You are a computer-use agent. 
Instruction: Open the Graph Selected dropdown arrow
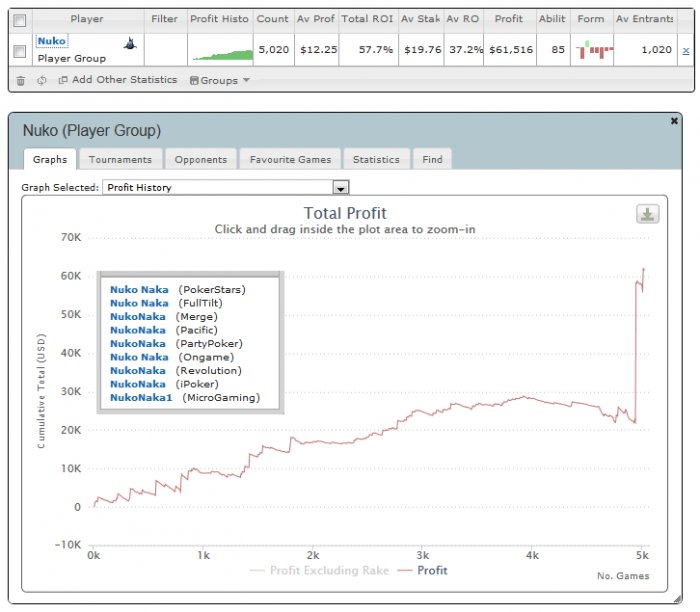(341, 187)
